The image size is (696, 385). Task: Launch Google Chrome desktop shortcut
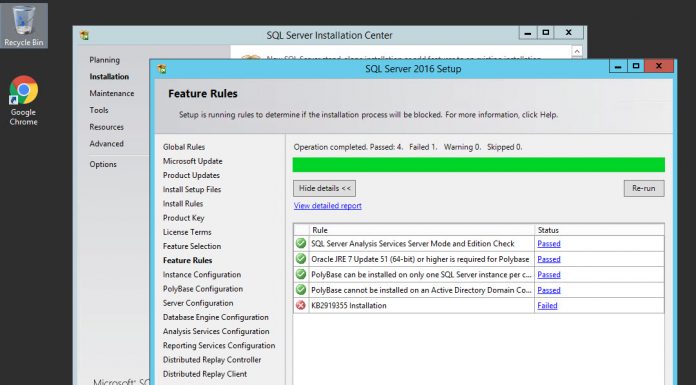point(24,101)
